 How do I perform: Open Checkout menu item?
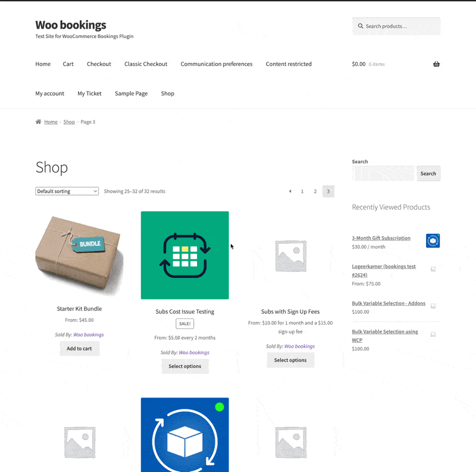[x=99, y=64]
